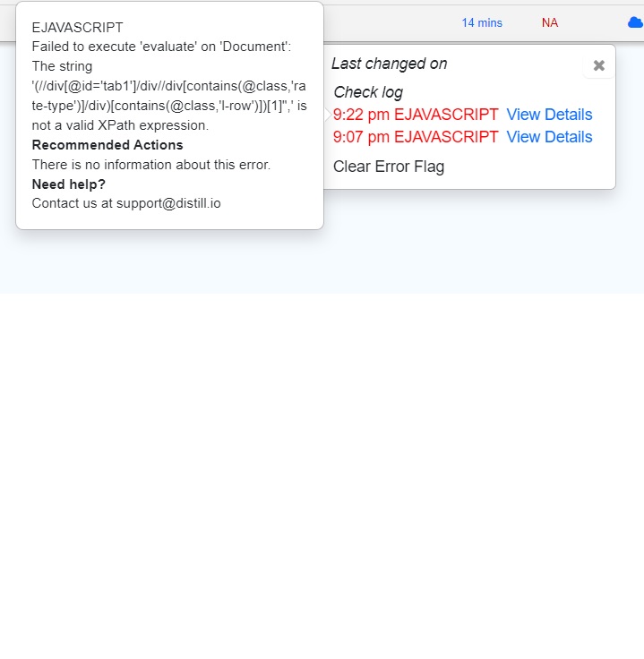Click the support@distill.io contact text
Screen dimensions: 644x659
[x=168, y=203]
